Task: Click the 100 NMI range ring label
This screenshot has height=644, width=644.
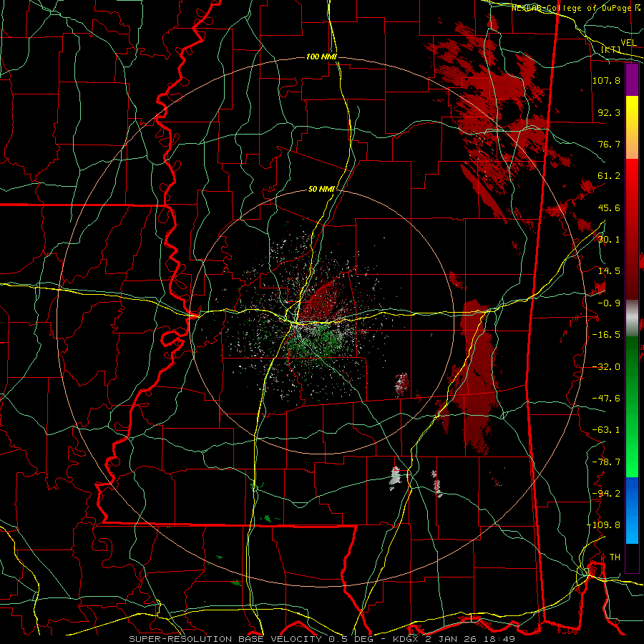Action: point(321,57)
